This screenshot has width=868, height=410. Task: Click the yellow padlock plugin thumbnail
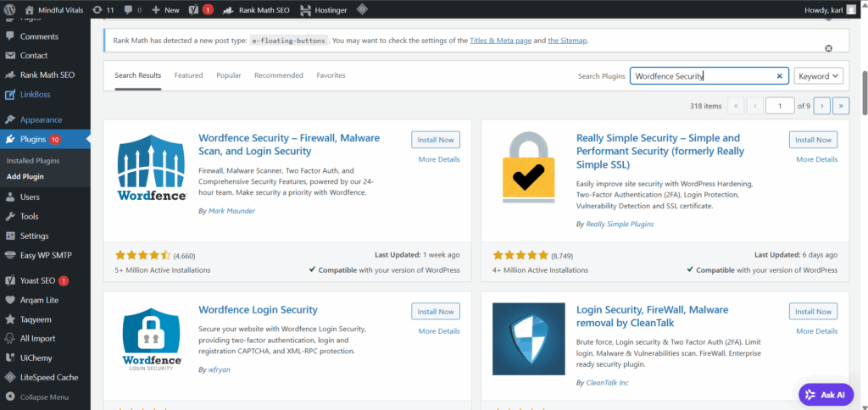coord(529,168)
